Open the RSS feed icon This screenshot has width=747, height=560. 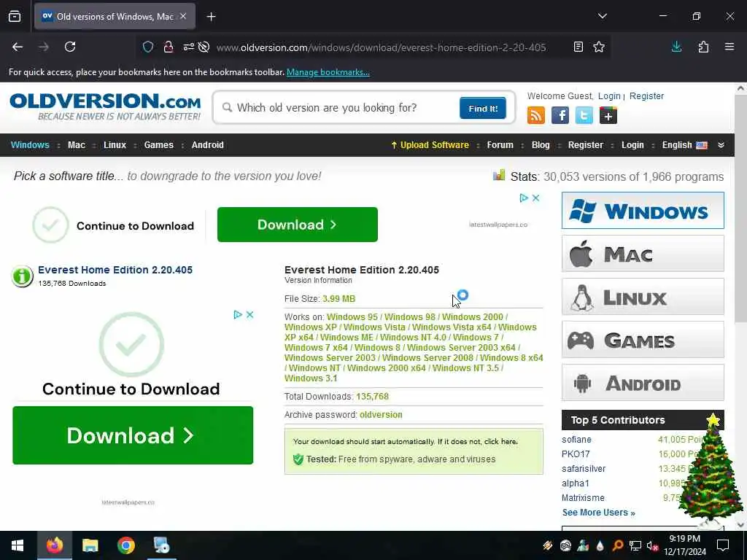(x=536, y=115)
